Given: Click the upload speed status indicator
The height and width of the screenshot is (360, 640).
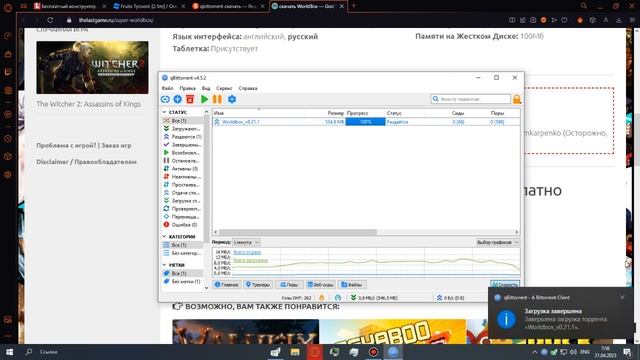Looking at the screenshot, I should (x=451, y=298).
